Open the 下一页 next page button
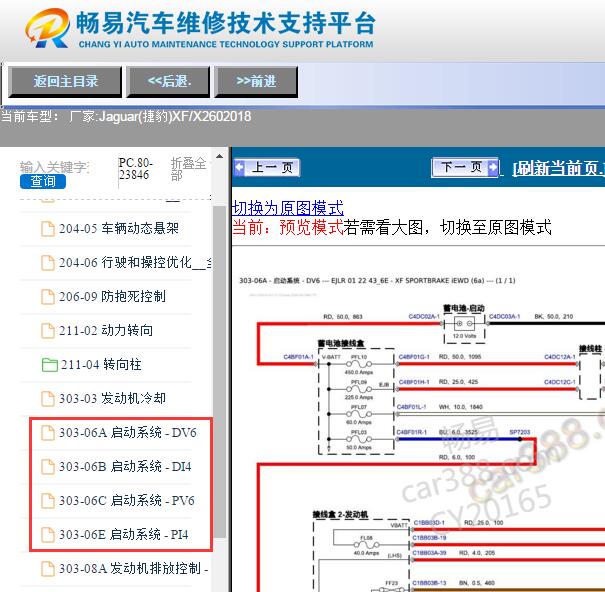Screen dimensions: 605x592 pos(465,167)
